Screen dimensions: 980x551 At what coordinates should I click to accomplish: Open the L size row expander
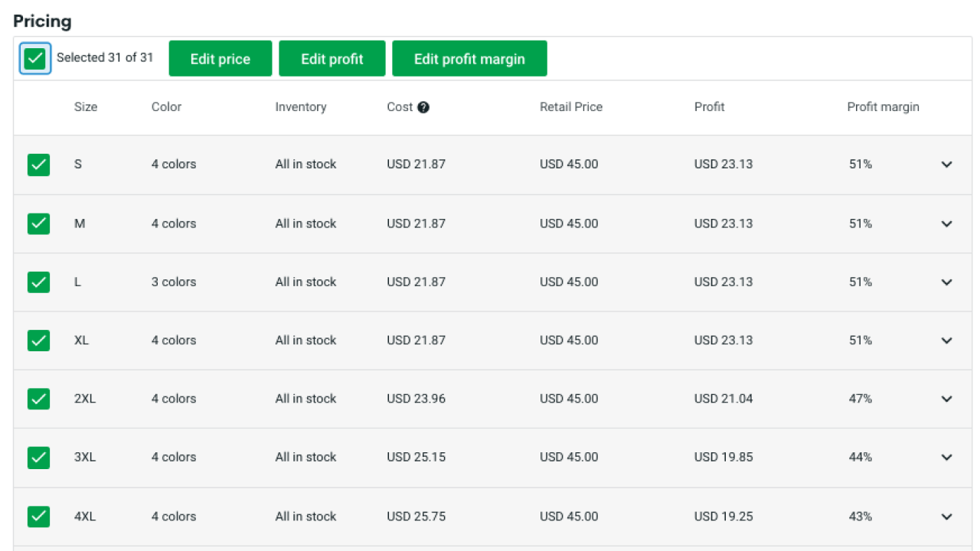pos(946,282)
